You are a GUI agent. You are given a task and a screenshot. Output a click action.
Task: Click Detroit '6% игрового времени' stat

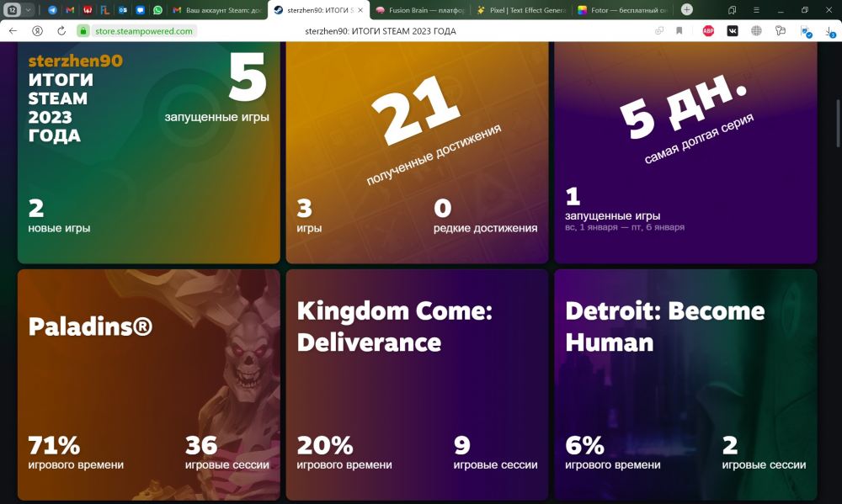(x=613, y=452)
